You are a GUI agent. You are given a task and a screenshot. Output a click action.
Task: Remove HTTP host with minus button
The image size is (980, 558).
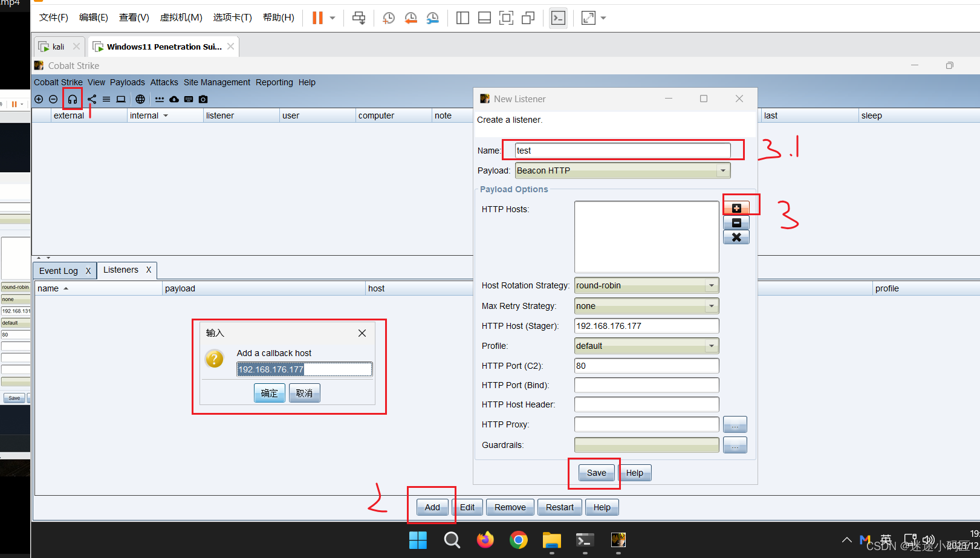tap(736, 223)
